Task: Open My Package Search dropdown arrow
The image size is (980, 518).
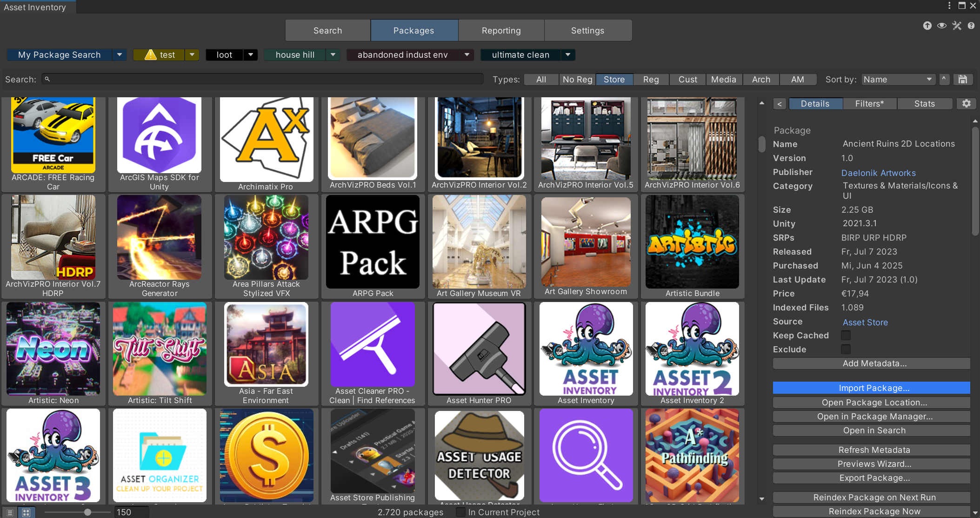Action: (120, 55)
